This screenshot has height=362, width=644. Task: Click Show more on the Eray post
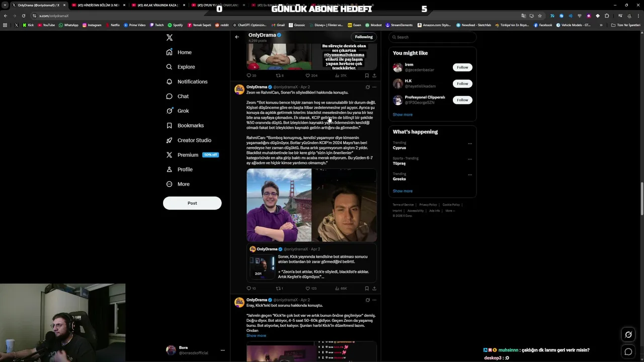click(x=256, y=336)
